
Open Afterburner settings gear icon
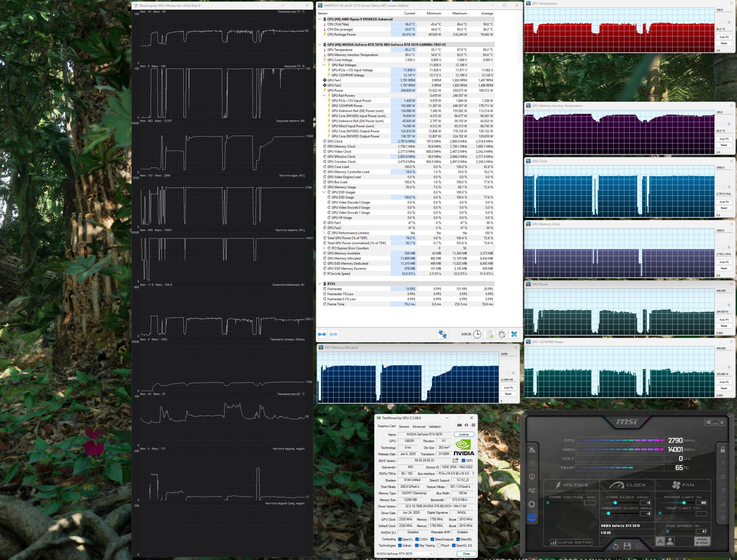[x=532, y=504]
